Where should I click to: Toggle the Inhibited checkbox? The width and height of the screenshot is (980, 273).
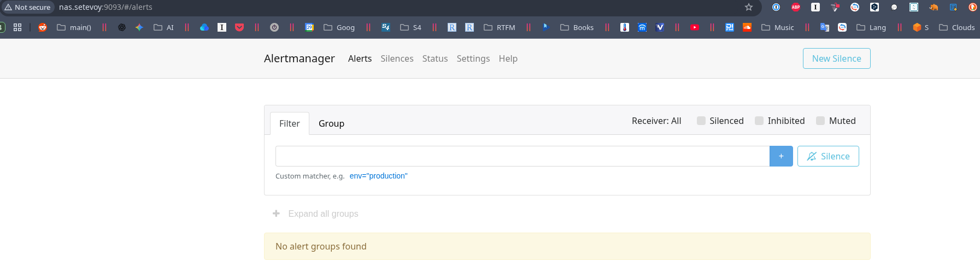(759, 121)
